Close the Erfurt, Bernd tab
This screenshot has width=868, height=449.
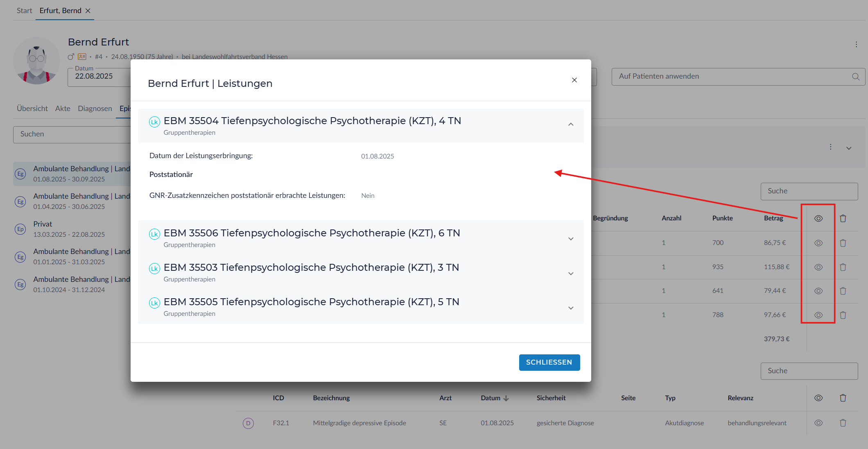click(x=88, y=11)
